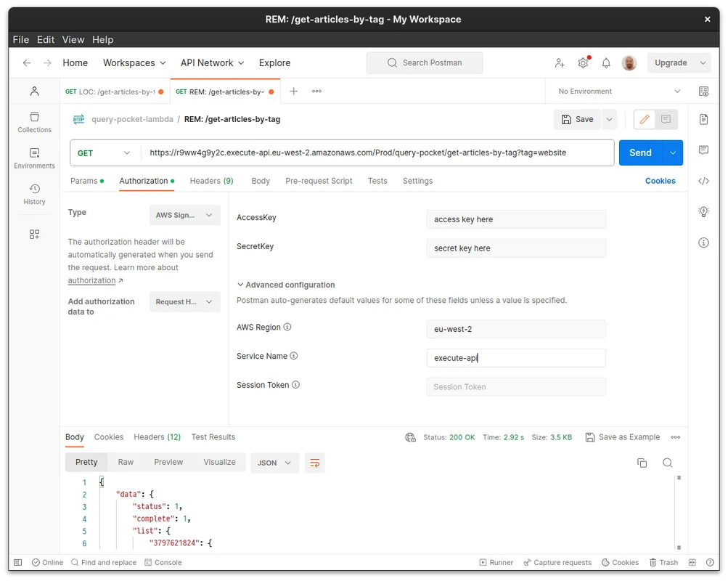This screenshot has height=581, width=728.
Task: Expand the authorization Type dropdown
Action: tap(184, 215)
